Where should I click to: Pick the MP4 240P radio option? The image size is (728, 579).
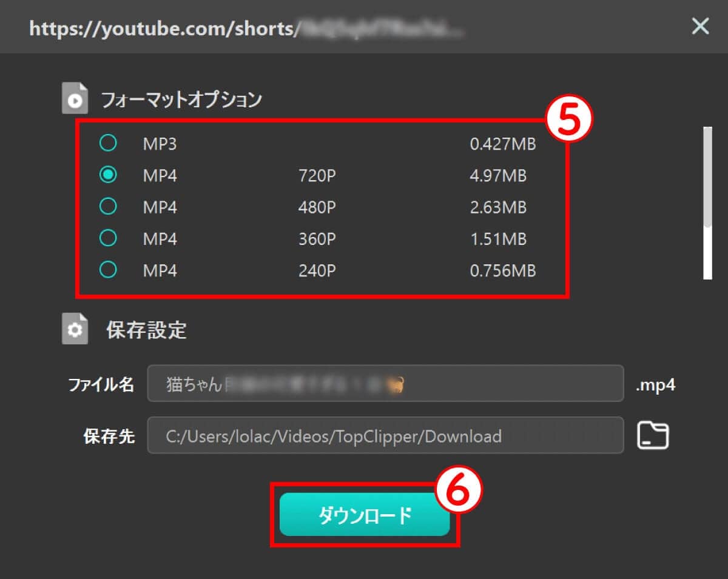point(108,270)
